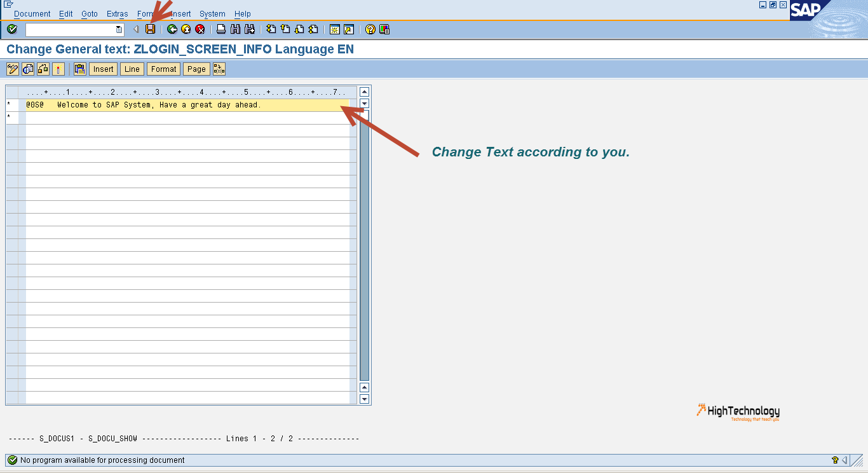This screenshot has height=473, width=868.
Task: Click the '@0S@' icon code text
Action: point(35,105)
